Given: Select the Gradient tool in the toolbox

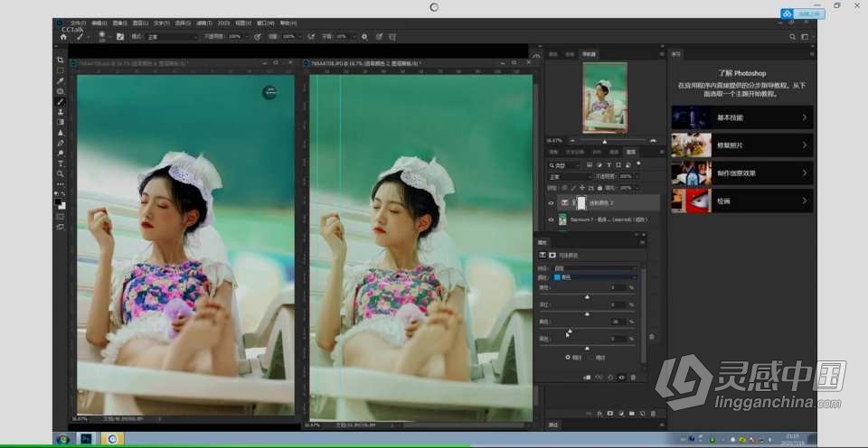Looking at the screenshot, I should [61, 122].
